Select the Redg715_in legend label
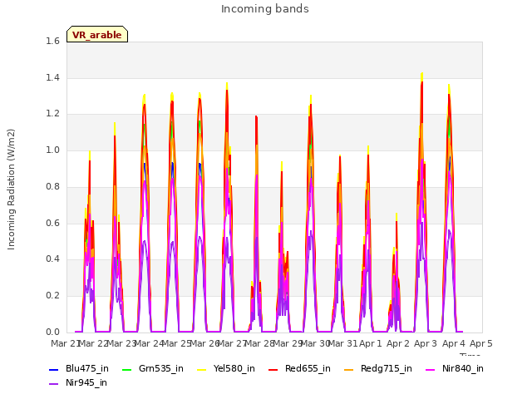532x399 pixels. pos(387,369)
